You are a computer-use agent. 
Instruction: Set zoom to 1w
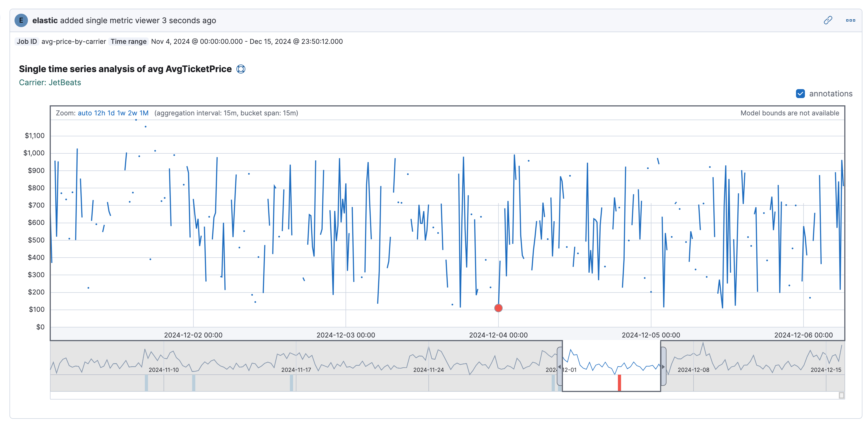pyautogui.click(x=121, y=113)
